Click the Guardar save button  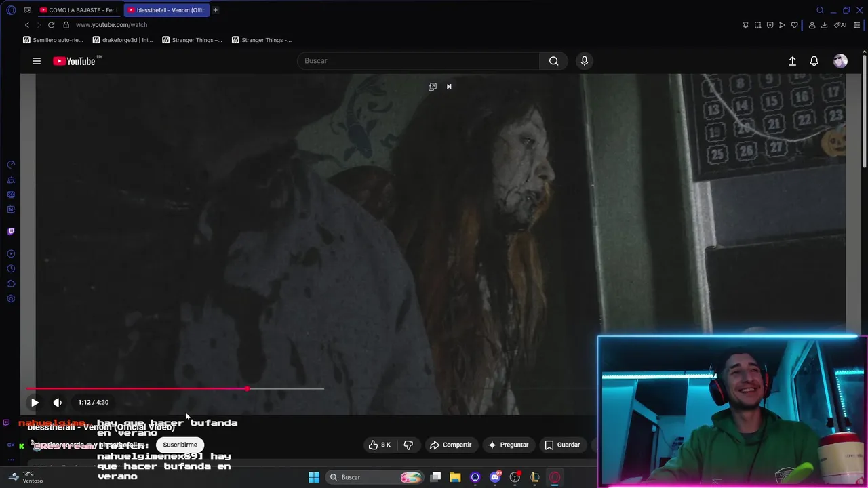coord(562,445)
